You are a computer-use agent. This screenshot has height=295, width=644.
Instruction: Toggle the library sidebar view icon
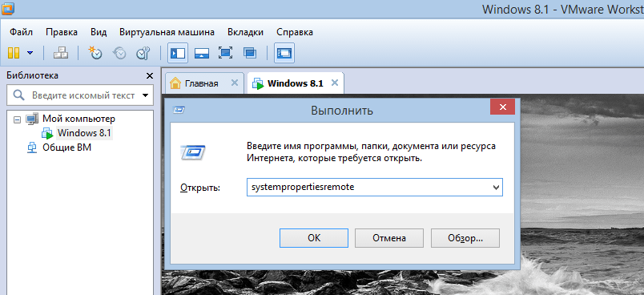(178, 53)
